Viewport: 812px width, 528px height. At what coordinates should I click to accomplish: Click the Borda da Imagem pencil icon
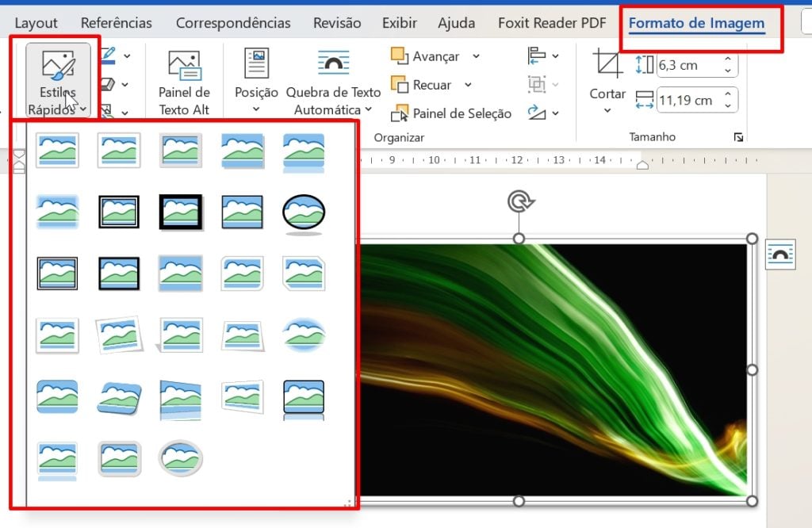[x=108, y=55]
